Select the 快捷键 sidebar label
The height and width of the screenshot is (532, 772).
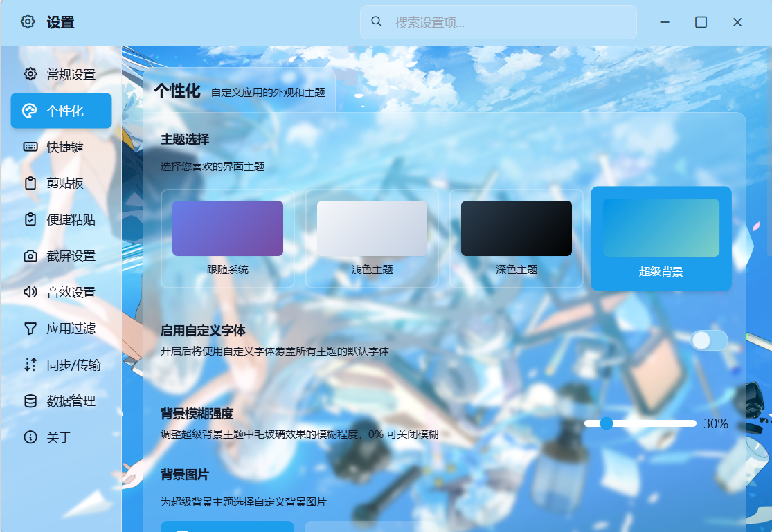tap(65, 147)
